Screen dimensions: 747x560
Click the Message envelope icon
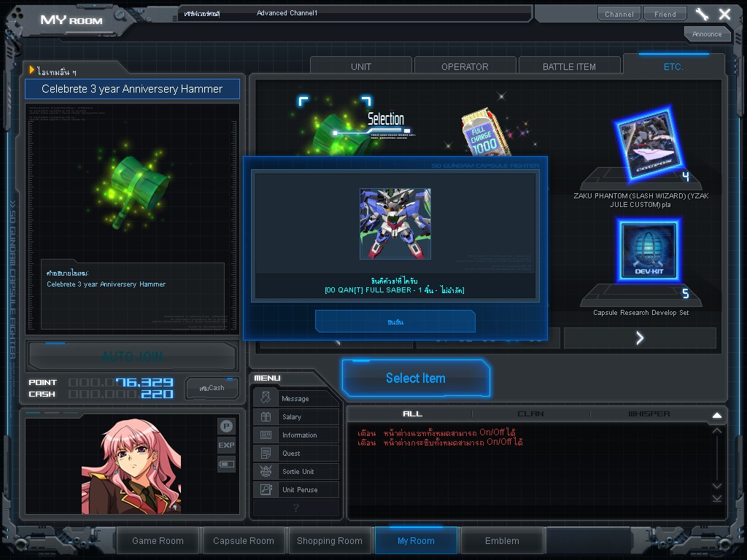pyautogui.click(x=266, y=398)
